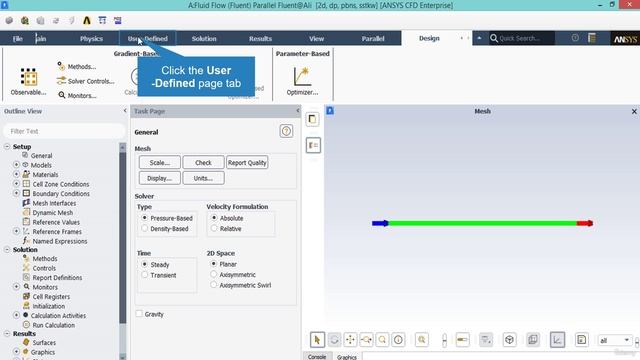The width and height of the screenshot is (640, 360).
Task: Click the save picture icon in graphics toolbar
Action: coord(581,340)
